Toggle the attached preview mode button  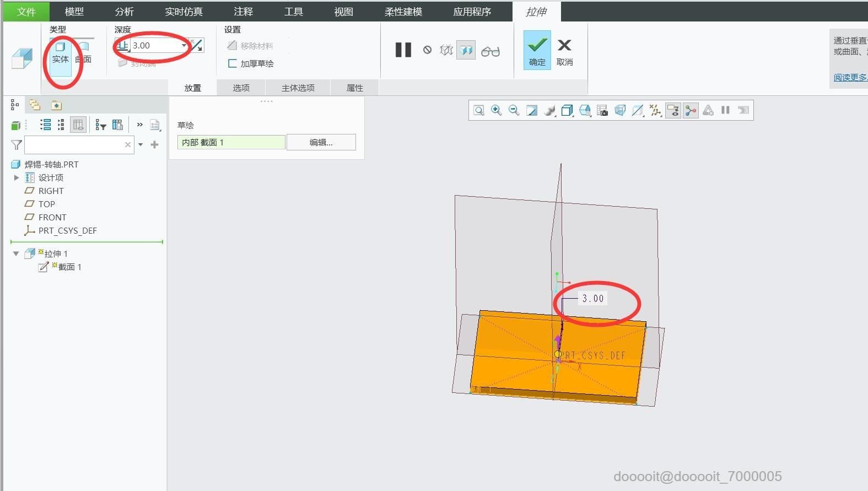point(466,50)
